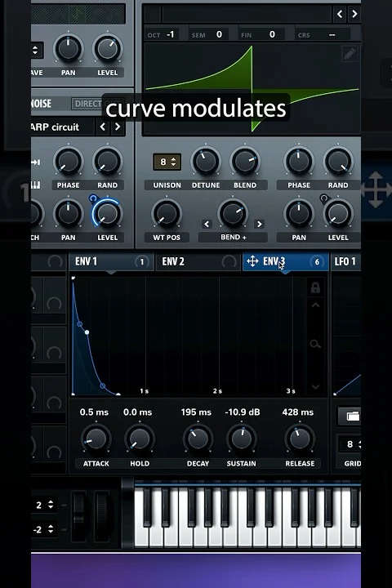Select next wavetable with right arrow

click(x=354, y=14)
